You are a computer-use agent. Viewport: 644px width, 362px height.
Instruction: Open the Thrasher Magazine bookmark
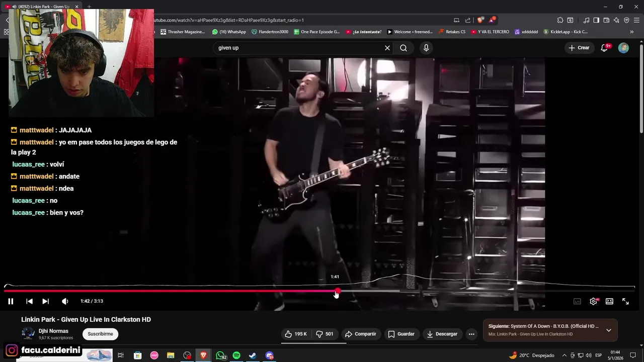pyautogui.click(x=183, y=32)
